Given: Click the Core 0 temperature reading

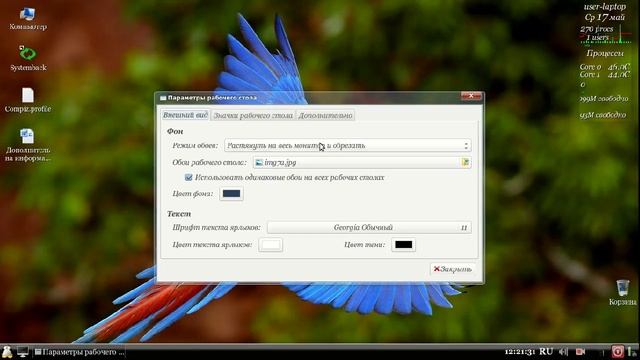Looking at the screenshot, I should pos(604,67).
